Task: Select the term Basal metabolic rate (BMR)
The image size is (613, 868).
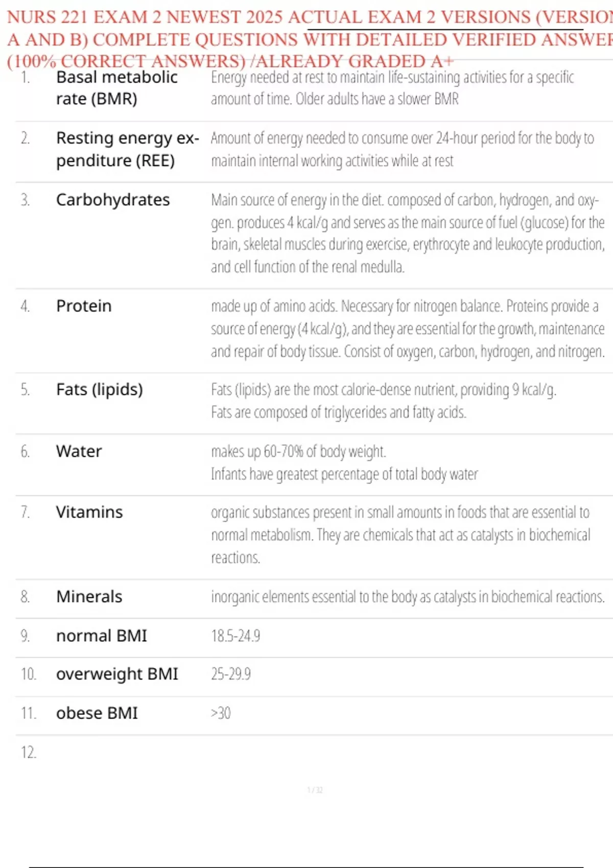Action: [117, 88]
